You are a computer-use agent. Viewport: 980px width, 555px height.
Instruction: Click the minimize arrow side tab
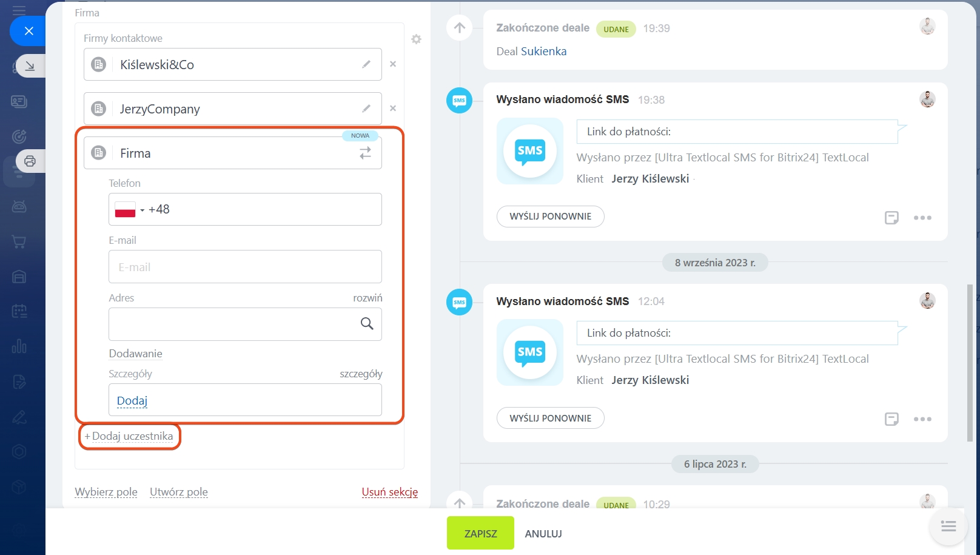tap(30, 66)
